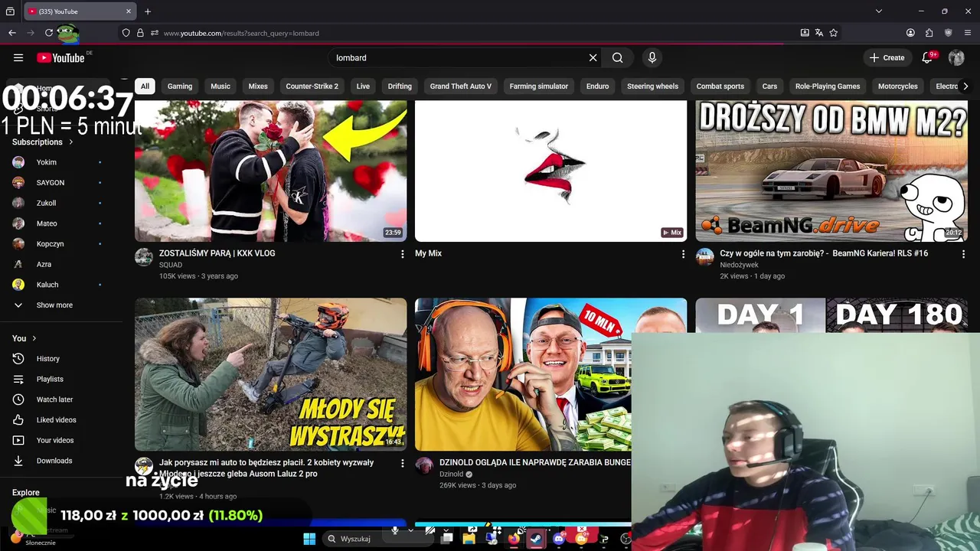Image resolution: width=980 pixels, height=551 pixels.
Task: Reload the page in the browser
Action: [49, 33]
